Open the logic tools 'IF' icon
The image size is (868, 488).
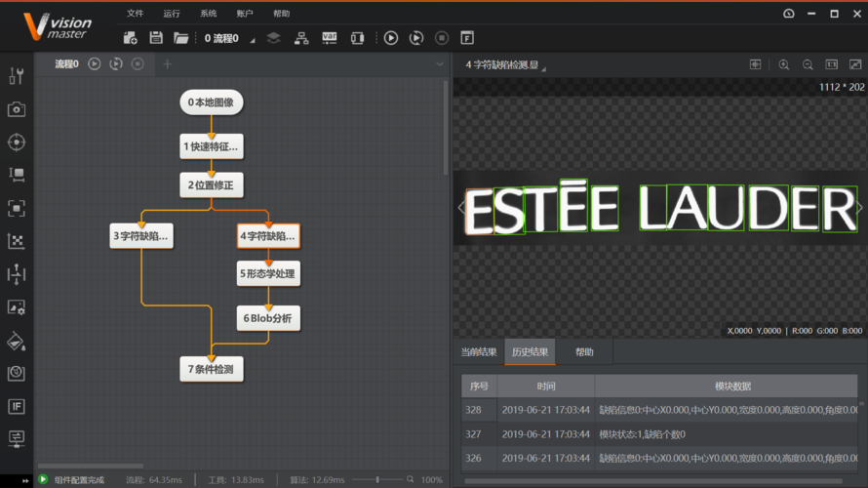[17, 406]
